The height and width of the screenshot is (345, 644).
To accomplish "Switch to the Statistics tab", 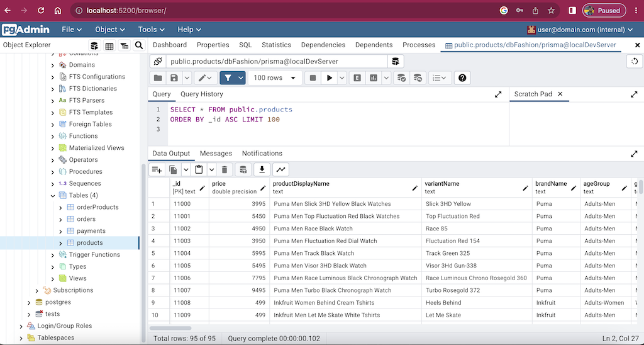I will tap(277, 45).
